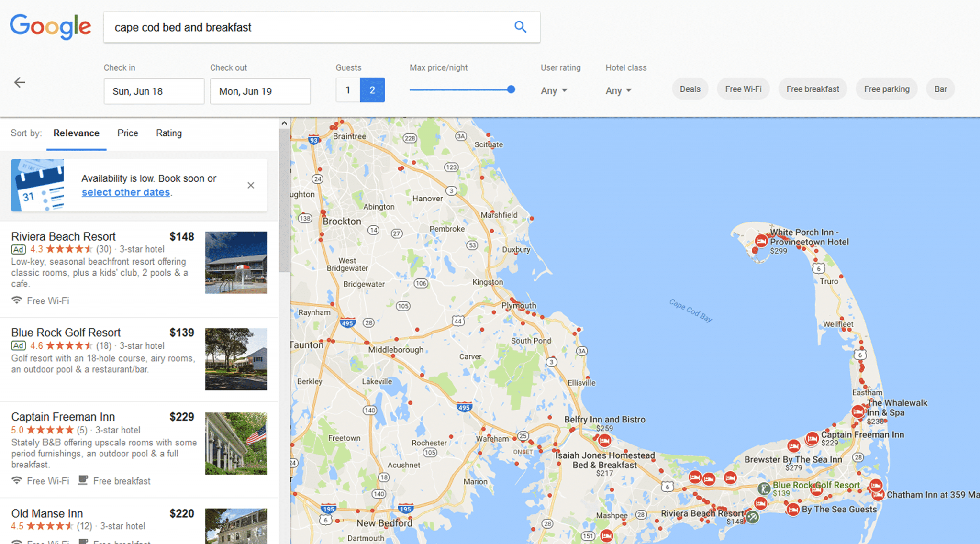Click the By The Sea Guests map pin
The image size is (980, 544).
[x=793, y=510]
